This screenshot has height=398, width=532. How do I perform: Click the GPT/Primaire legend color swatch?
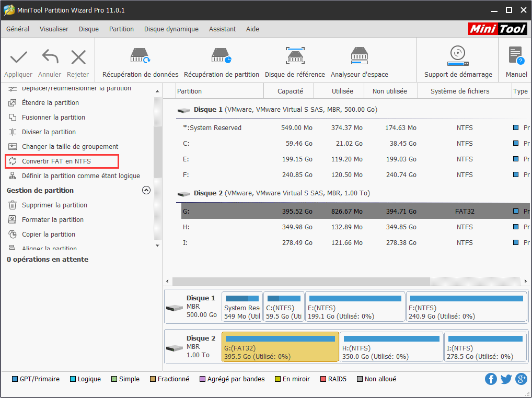click(x=15, y=379)
